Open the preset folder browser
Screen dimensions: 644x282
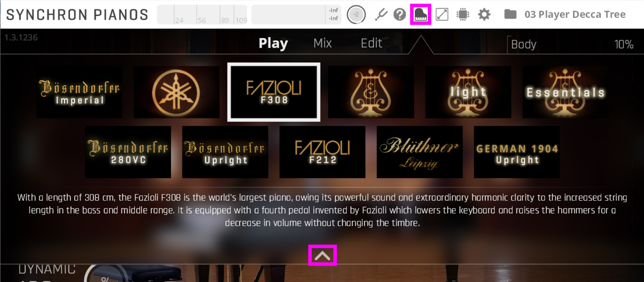510,14
